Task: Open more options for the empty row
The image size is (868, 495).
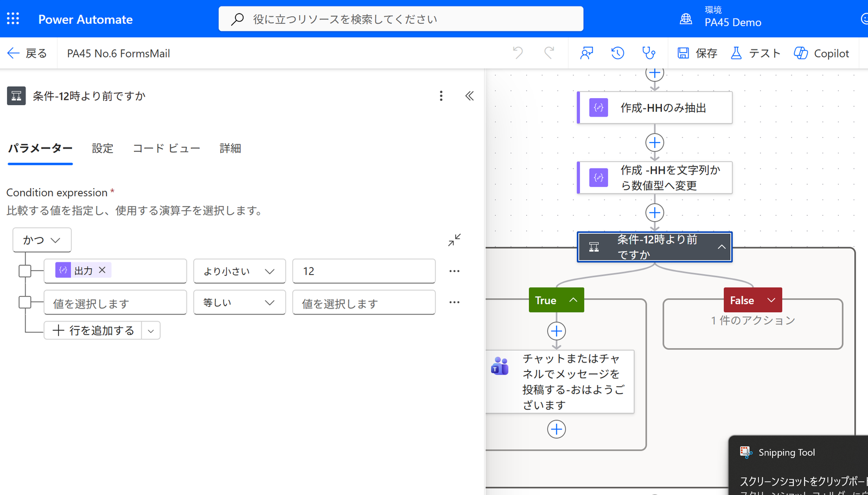Action: click(455, 303)
